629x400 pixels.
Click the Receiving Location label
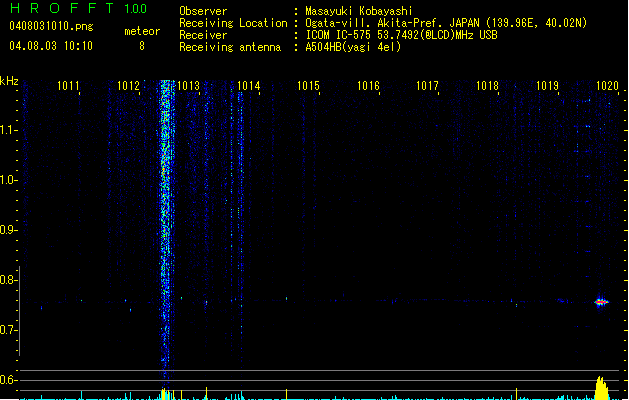click(233, 23)
